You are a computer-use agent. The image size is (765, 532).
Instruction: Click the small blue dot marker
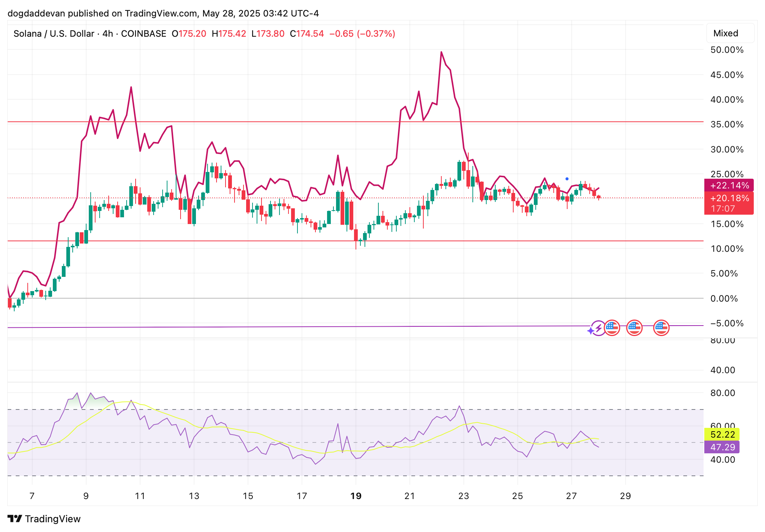pyautogui.click(x=567, y=179)
